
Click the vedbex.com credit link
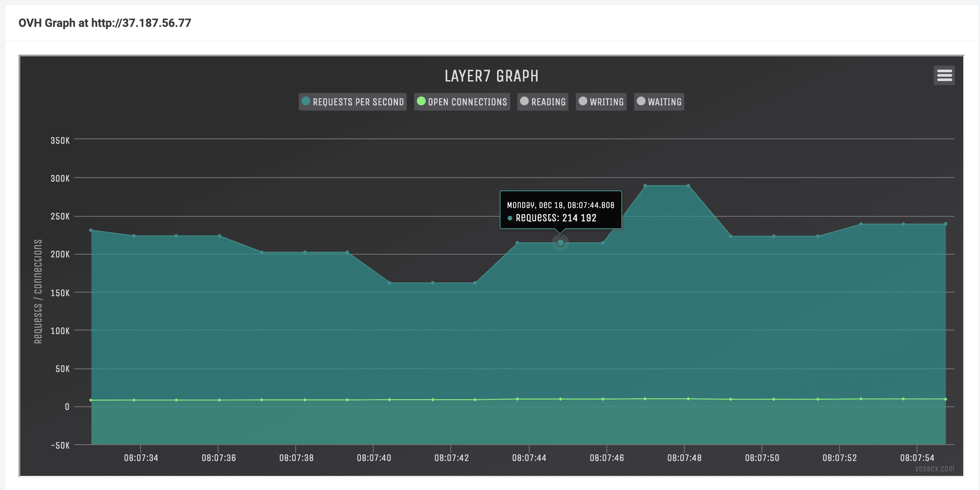click(x=934, y=469)
